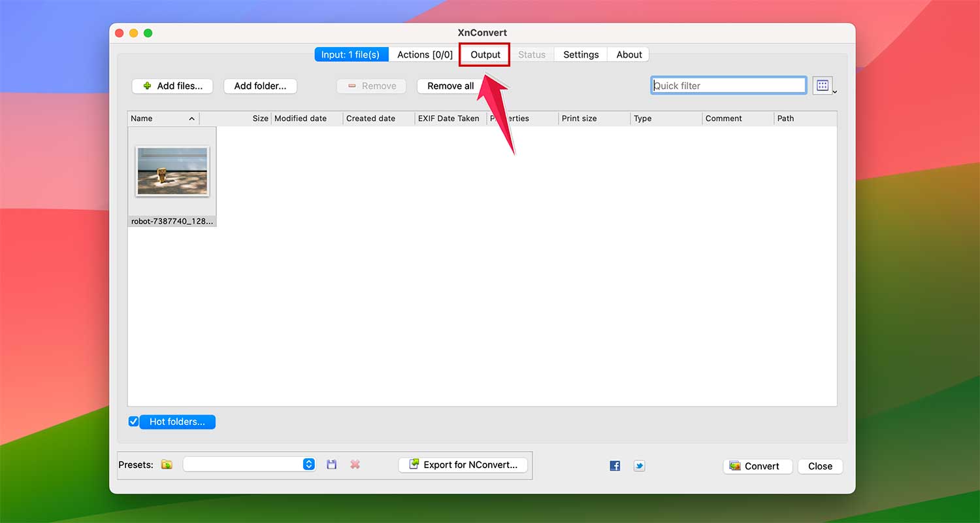Open the About tab
The image size is (980, 523).
pyautogui.click(x=628, y=54)
